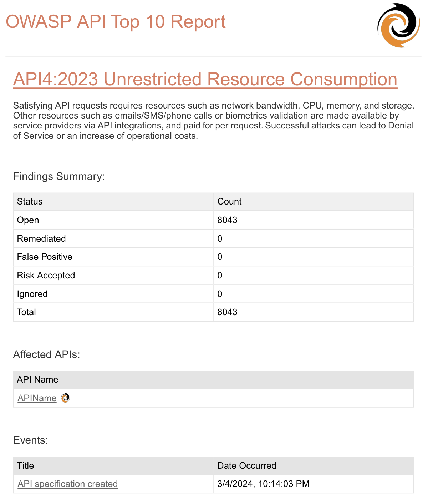423x504 pixels.
Task: Click the Title column header in Events
Action: pyautogui.click(x=26, y=465)
